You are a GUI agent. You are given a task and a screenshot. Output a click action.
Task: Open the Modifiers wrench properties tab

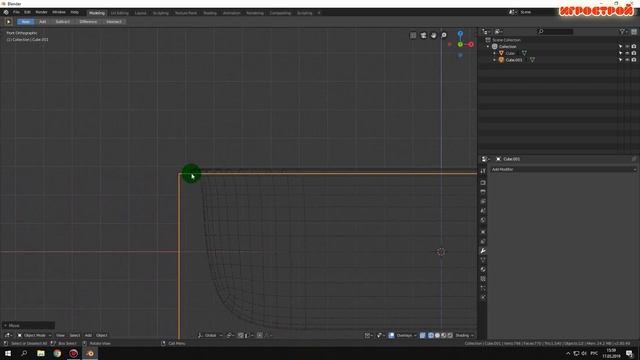point(483,251)
